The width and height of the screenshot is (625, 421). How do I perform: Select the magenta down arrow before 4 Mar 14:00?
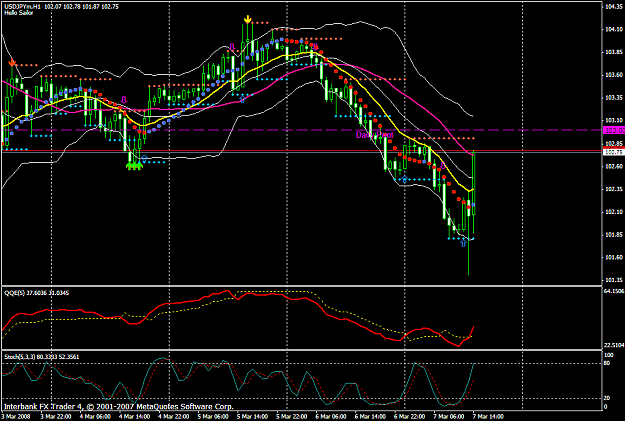coord(124,99)
